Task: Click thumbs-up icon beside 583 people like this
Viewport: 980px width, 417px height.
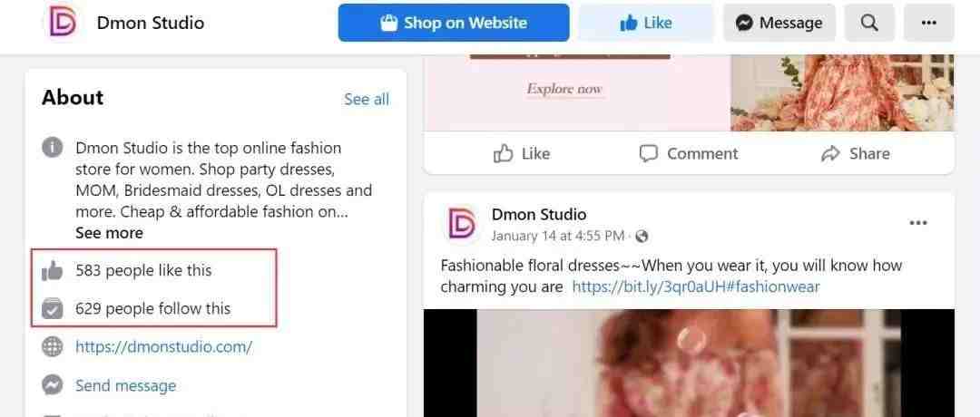Action: [53, 271]
